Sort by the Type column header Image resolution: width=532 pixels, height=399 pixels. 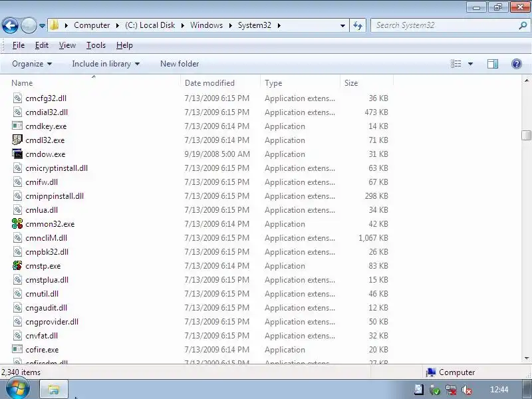click(273, 83)
